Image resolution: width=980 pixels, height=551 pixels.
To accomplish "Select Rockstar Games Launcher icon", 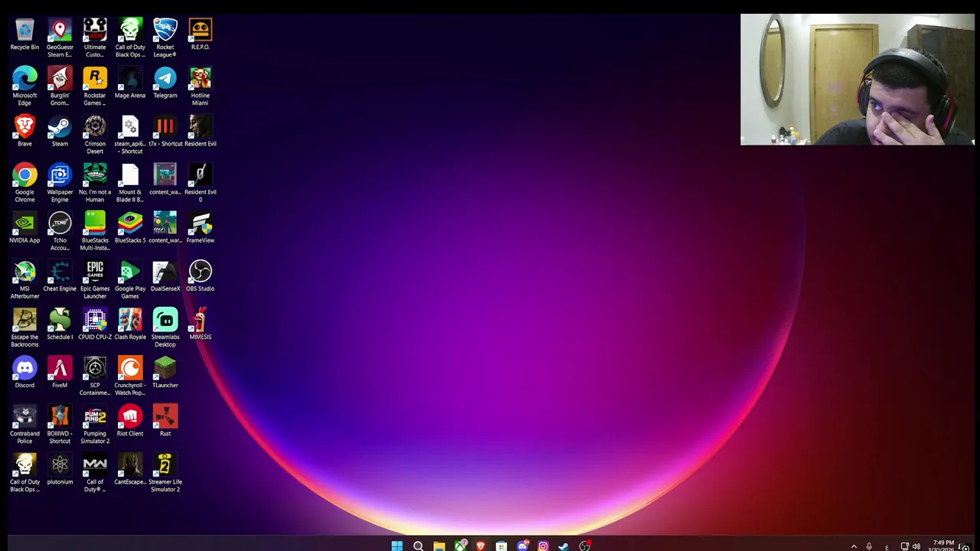I will click(95, 86).
